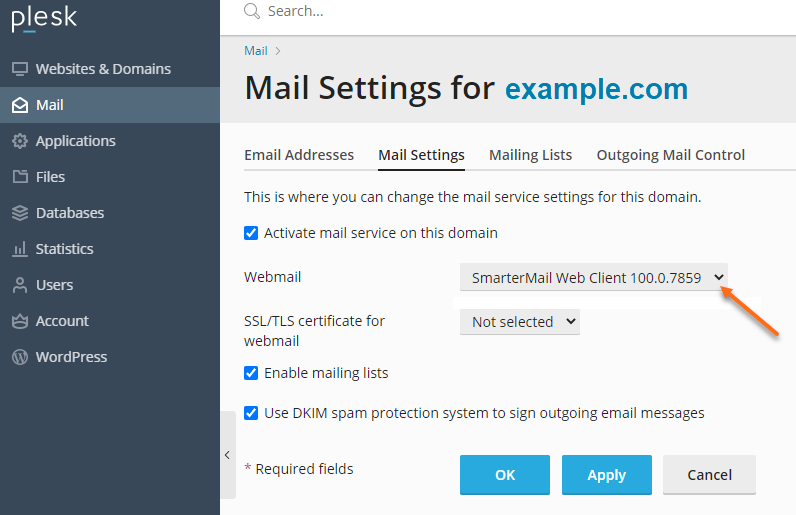Click the Mail breadcrumb link
This screenshot has height=515, width=796.
tap(256, 51)
